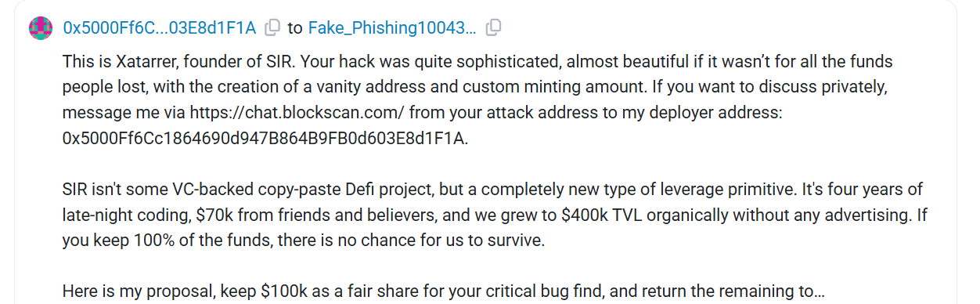This screenshot has height=304, width=980.
Task: Copy the sender address 0x5000Ff6C...03E8d1F1A
Action: 272,28
